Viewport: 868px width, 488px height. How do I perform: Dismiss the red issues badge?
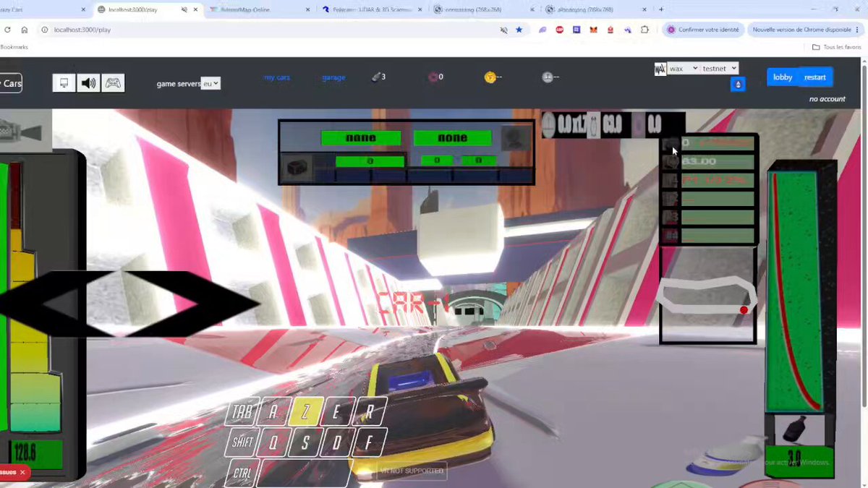coord(22,472)
